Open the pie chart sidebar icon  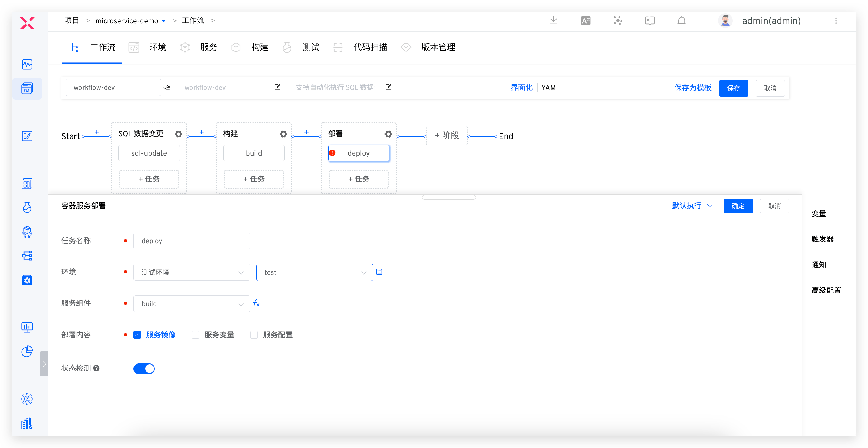coord(27,352)
